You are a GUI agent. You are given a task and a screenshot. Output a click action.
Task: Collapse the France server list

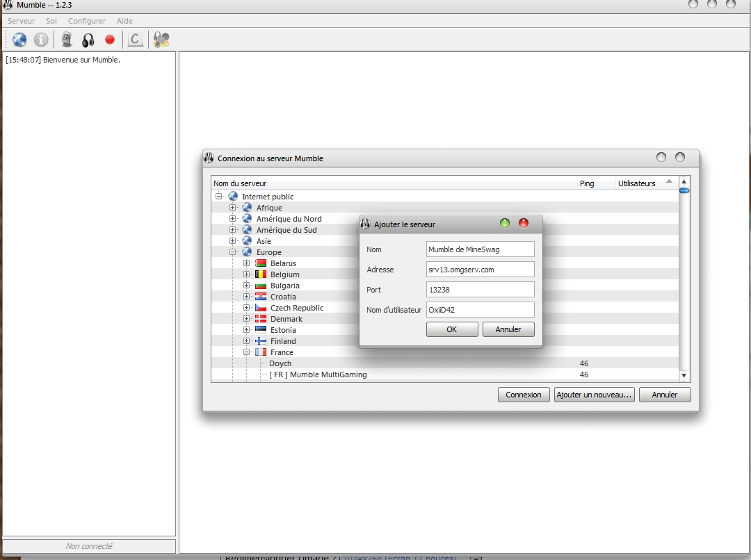point(247,352)
